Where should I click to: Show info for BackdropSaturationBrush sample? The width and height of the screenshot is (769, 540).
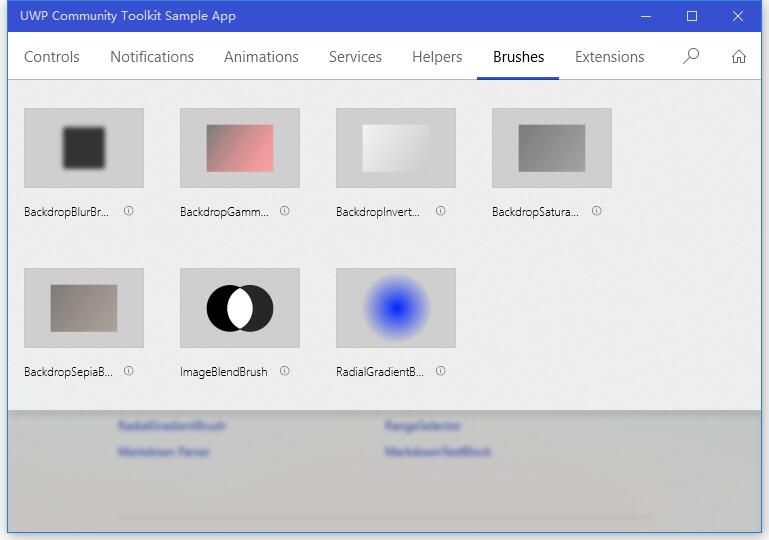[x=597, y=211]
